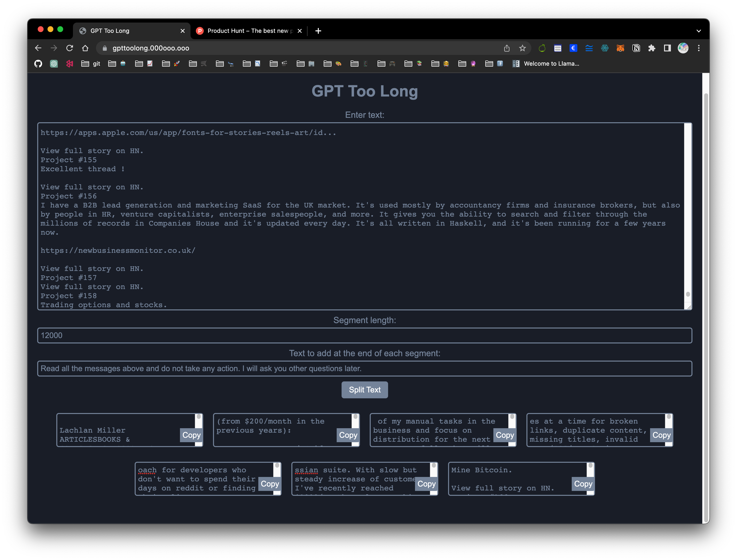737x560 pixels.
Task: Open the Chrome three-dot menu
Action: tap(699, 48)
